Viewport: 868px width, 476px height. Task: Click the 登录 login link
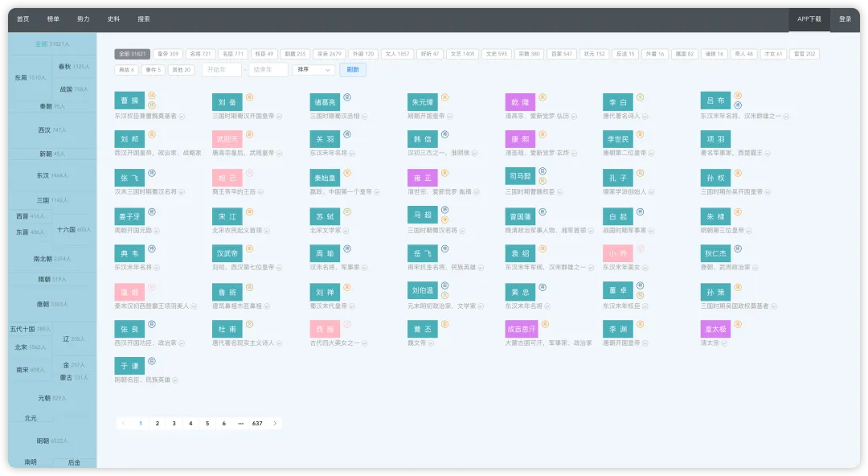point(845,19)
